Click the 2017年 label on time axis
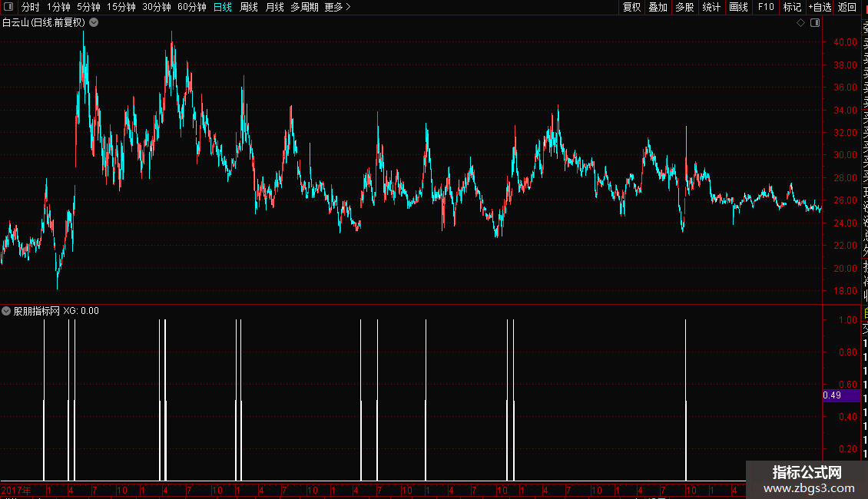The image size is (868, 499). (x=16, y=490)
